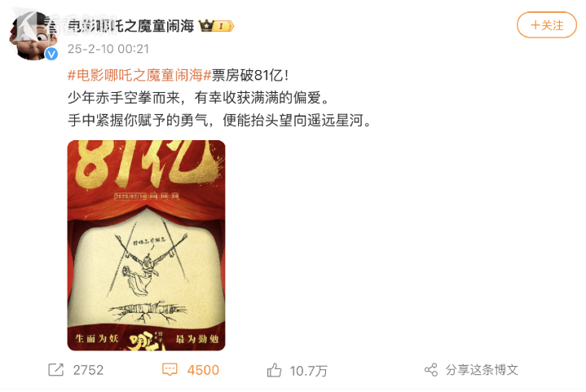The height and width of the screenshot is (392, 586).
Task: Click the gold crown membership badge
Action: tap(216, 26)
